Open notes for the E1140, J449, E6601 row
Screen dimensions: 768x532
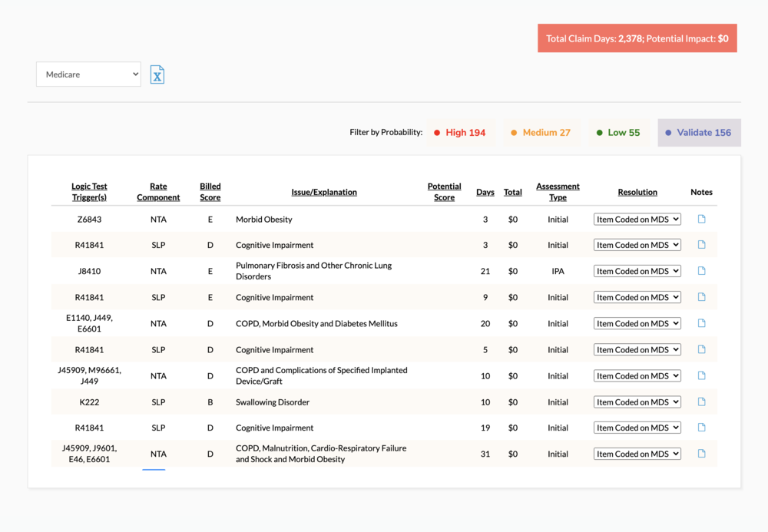pos(701,323)
